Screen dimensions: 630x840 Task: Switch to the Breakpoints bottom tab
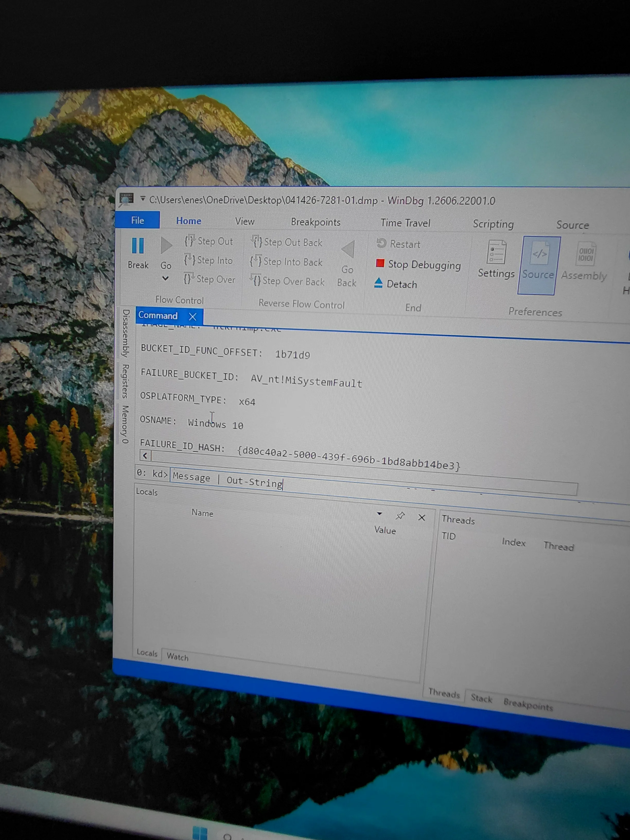pyautogui.click(x=528, y=705)
